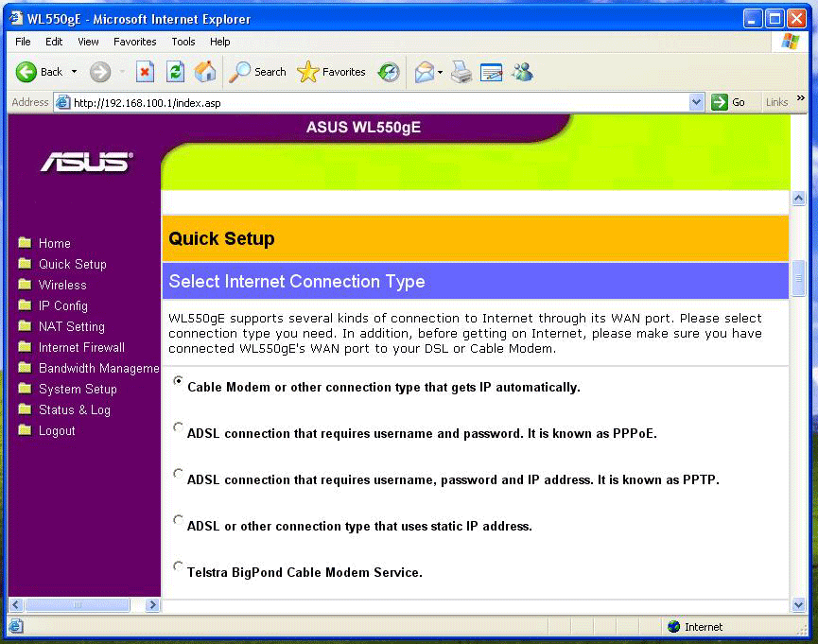818x644 pixels.
Task: Select Cable Modem automatic IP option
Action: click(178, 381)
